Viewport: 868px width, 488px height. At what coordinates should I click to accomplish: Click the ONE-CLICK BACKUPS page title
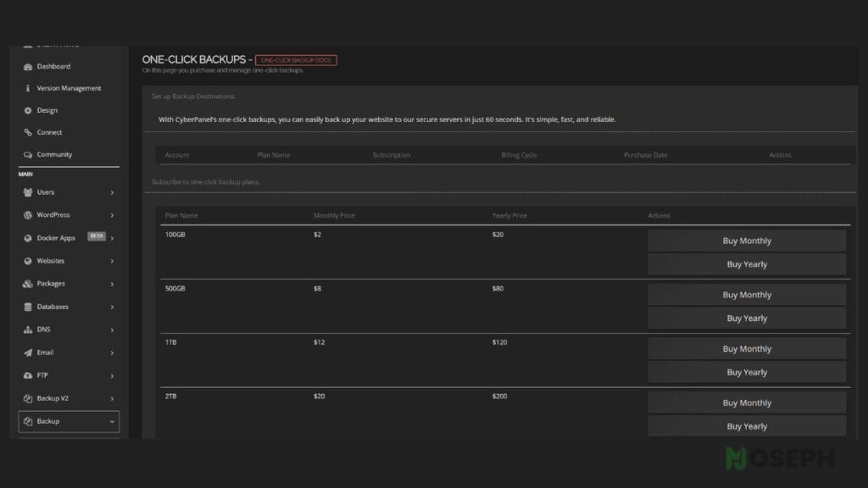coord(194,59)
